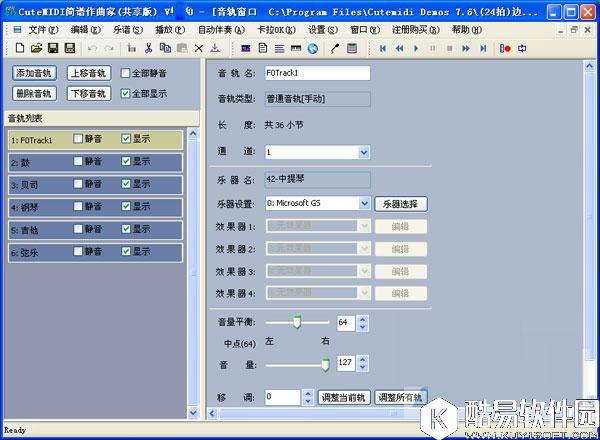Mute track 4 钢琴 via 静音
The height and width of the screenshot is (440, 600).
click(x=78, y=206)
